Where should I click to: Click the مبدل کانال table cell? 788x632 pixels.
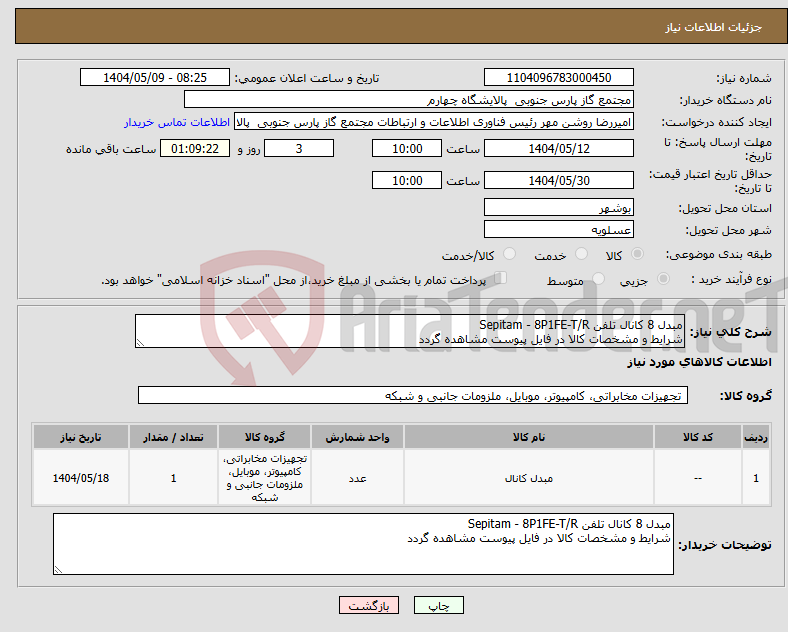pyautogui.click(x=529, y=478)
